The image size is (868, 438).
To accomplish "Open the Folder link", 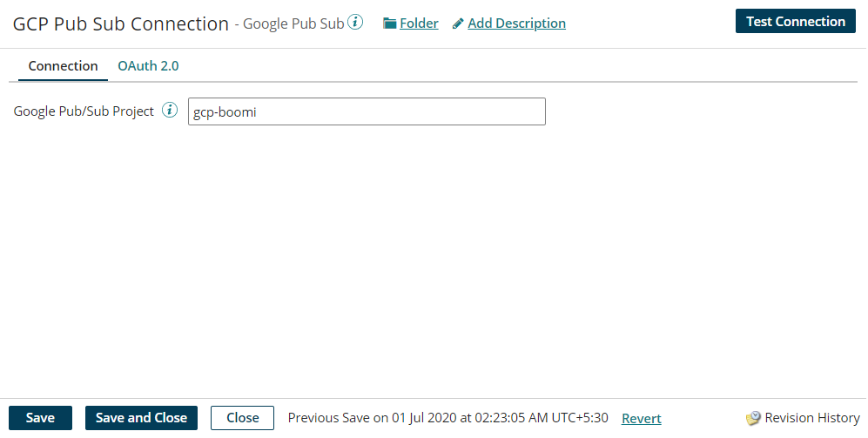I will point(419,24).
